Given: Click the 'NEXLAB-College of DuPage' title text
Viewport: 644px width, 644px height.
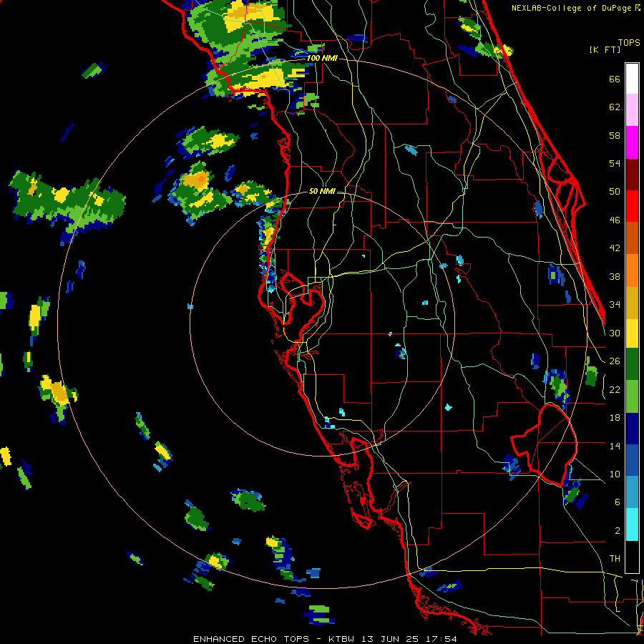Looking at the screenshot, I should [x=572, y=8].
